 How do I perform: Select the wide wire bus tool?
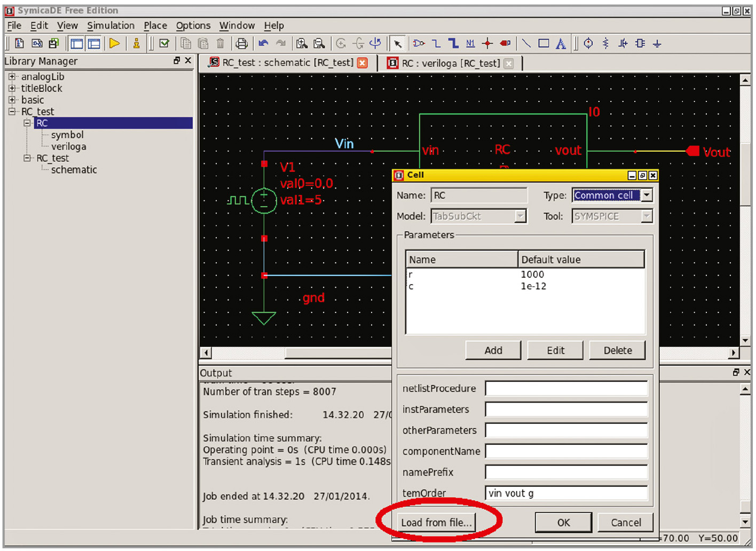click(453, 43)
